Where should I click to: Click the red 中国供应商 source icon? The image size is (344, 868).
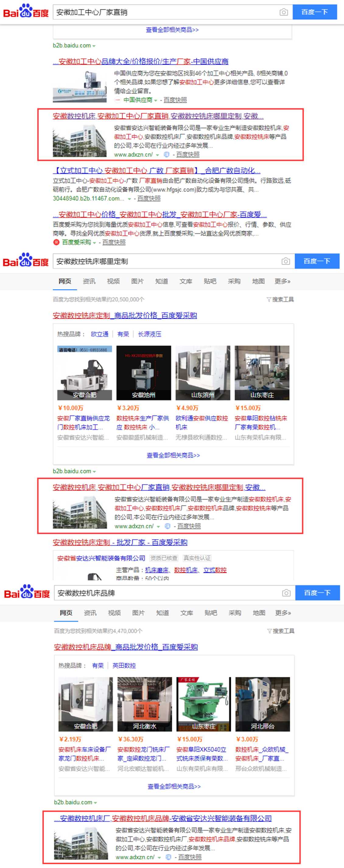[x=118, y=100]
